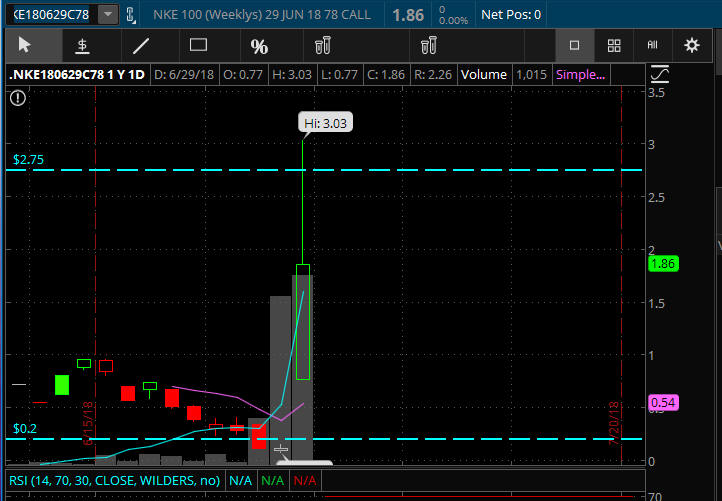722x501 pixels.
Task: Switch to single chart layout
Action: 574,45
